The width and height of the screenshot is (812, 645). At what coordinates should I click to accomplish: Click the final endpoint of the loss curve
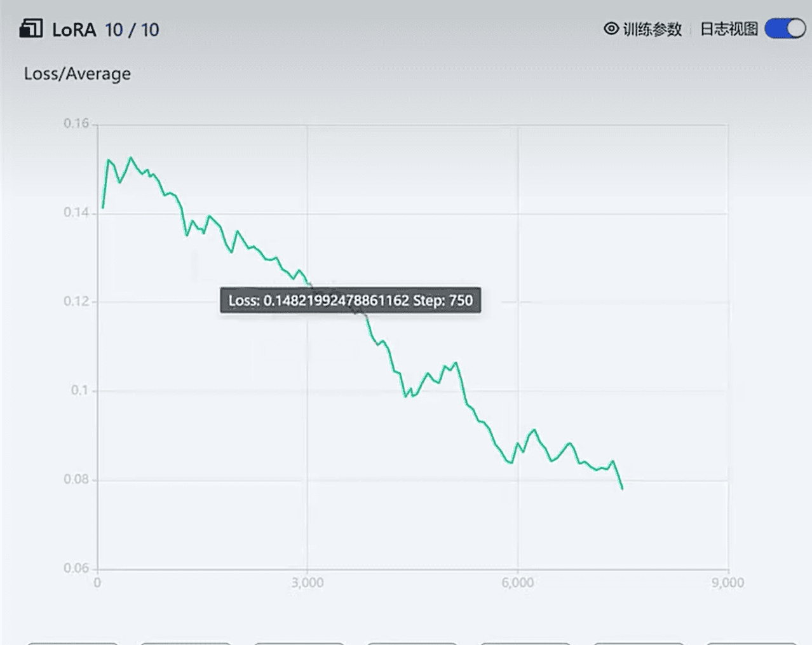point(622,488)
